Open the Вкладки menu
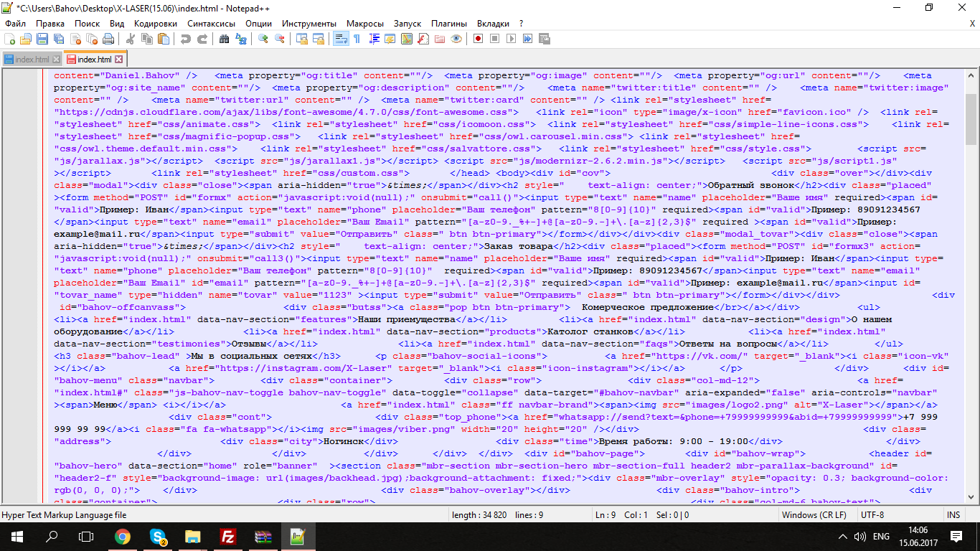This screenshot has height=551, width=980. coord(494,24)
